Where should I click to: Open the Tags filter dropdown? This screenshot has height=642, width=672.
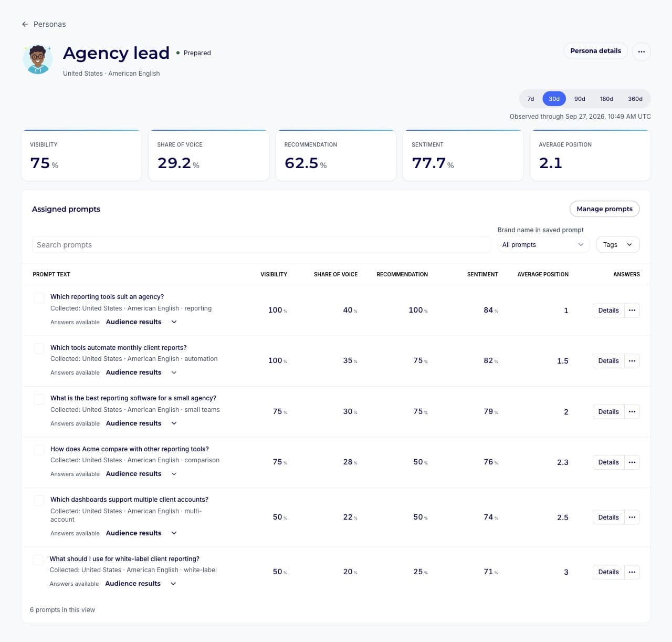618,245
